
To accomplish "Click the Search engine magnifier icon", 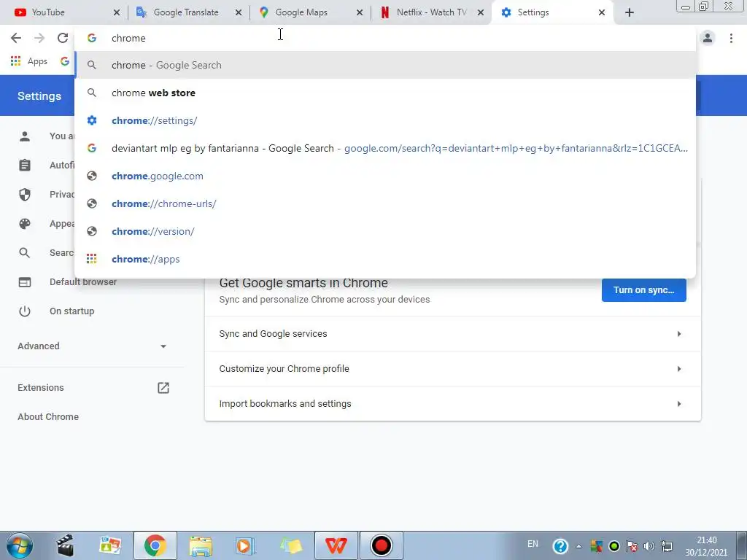I will 25,253.
